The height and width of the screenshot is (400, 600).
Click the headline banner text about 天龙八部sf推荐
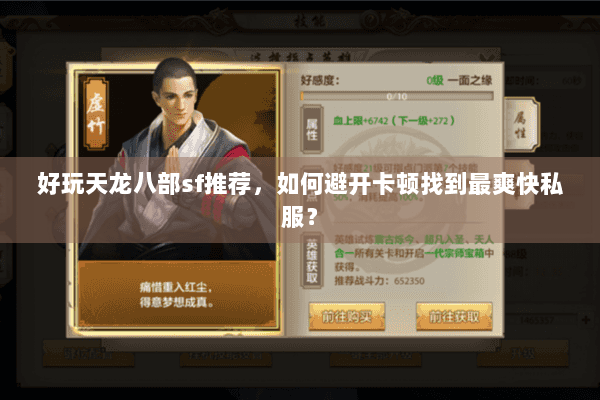[300, 199]
